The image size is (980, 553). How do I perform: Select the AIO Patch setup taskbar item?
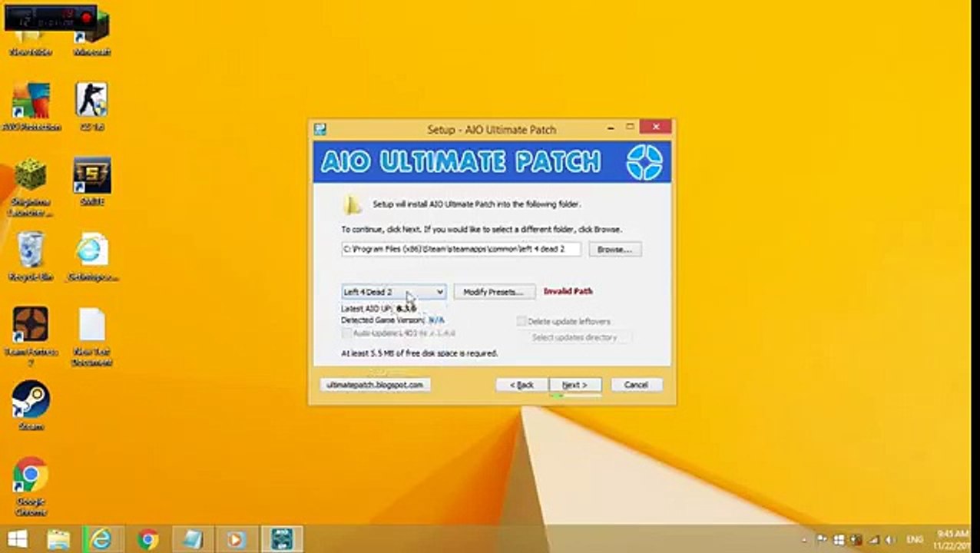tap(281, 539)
